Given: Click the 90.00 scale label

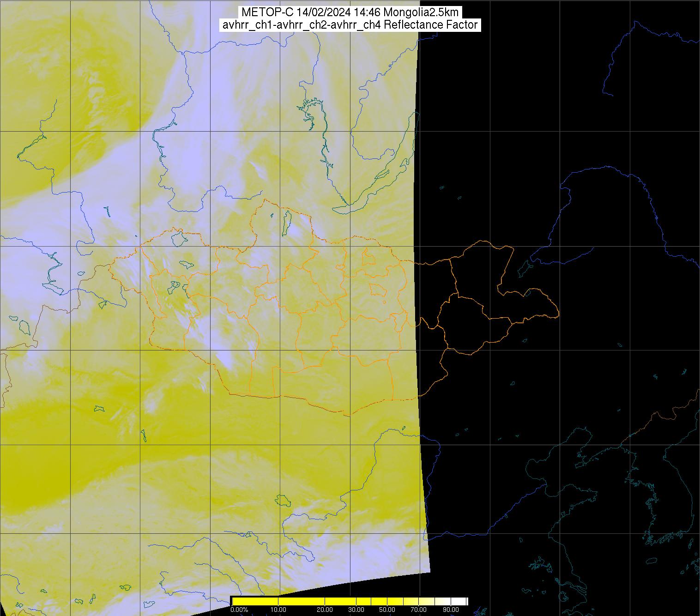Looking at the screenshot, I should [450, 610].
